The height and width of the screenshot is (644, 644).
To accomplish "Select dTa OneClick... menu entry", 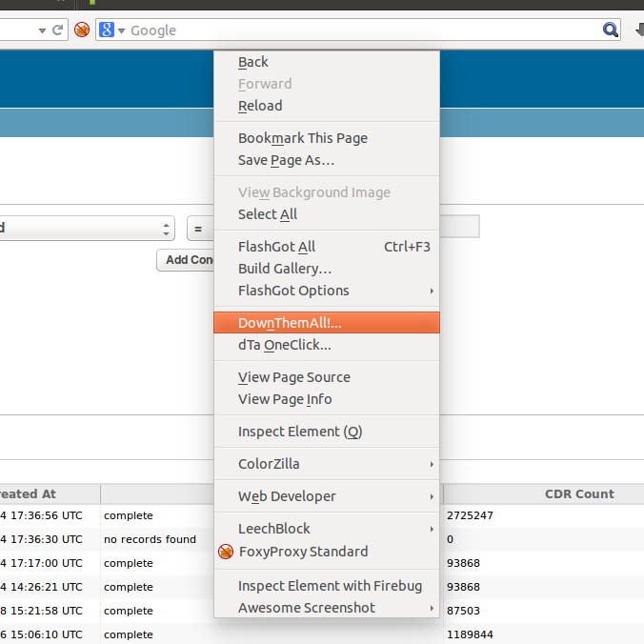I will [x=327, y=345].
